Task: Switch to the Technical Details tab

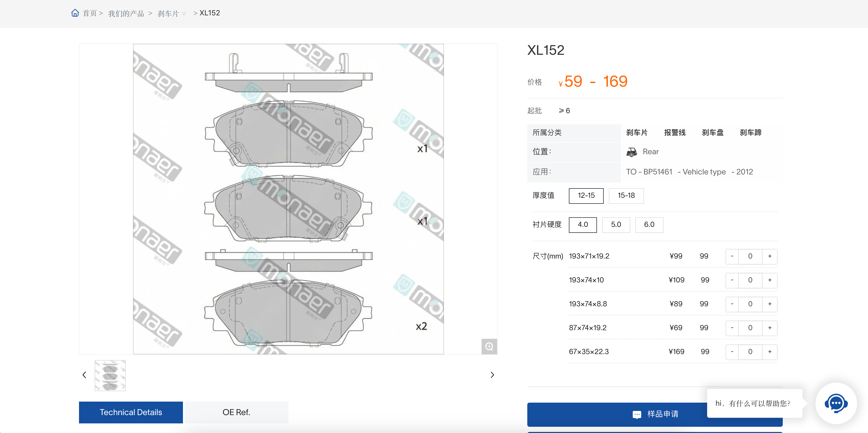Action: click(131, 412)
